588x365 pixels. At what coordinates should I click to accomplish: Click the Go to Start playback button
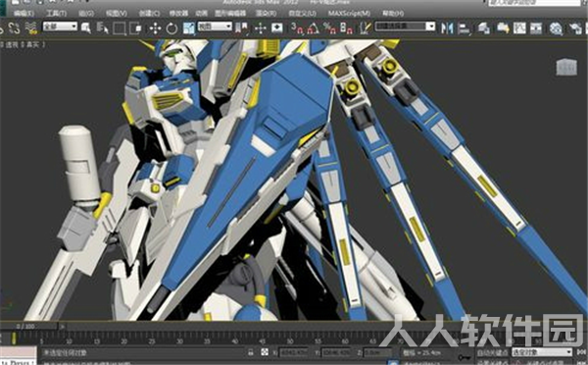tap(582, 352)
